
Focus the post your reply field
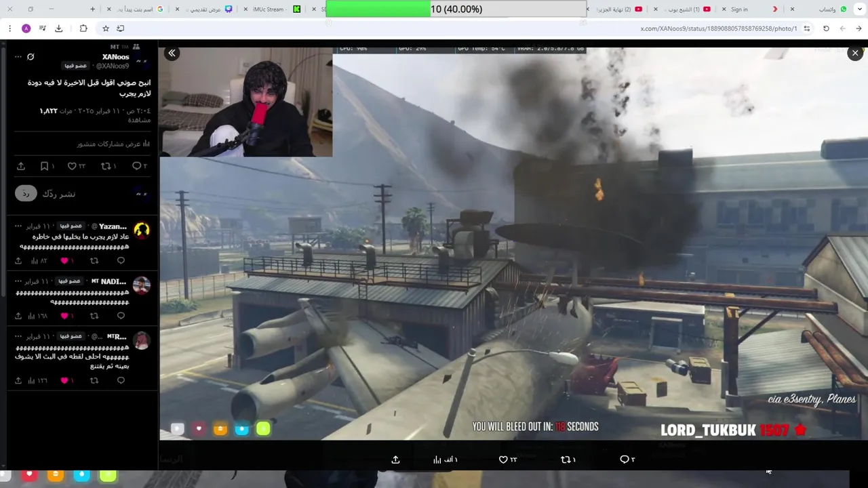click(59, 194)
